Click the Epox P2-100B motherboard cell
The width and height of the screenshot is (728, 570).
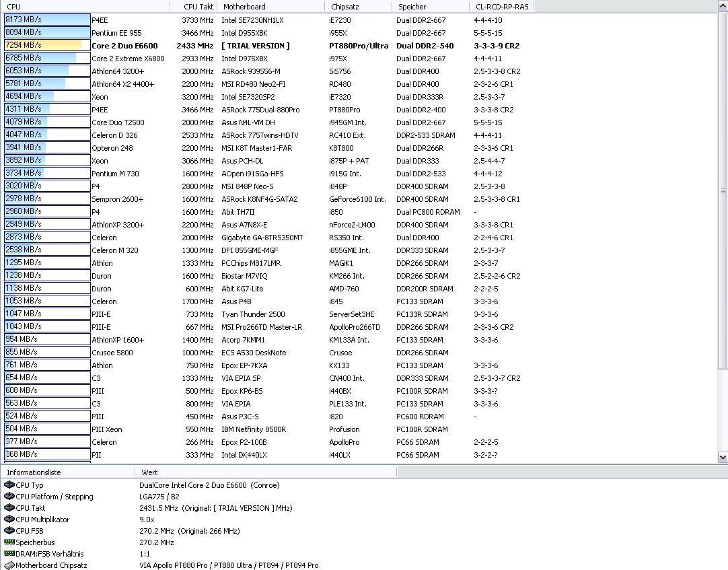click(x=244, y=441)
